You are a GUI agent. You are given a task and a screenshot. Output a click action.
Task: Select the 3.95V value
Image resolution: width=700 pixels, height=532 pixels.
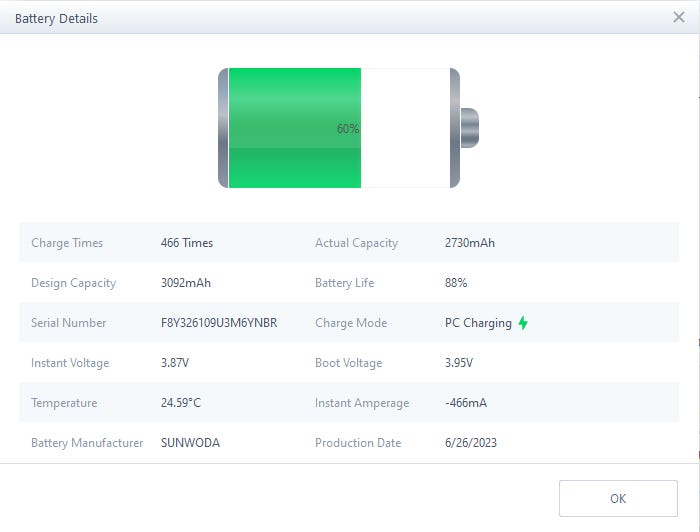459,363
